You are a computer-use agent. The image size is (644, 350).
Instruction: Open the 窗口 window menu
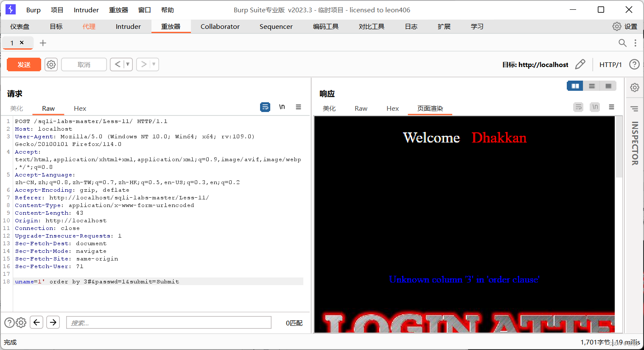[x=145, y=10]
